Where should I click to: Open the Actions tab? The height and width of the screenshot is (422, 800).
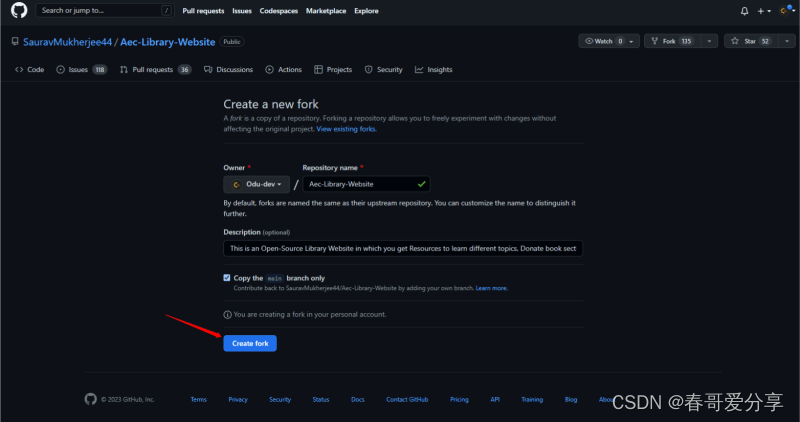click(284, 69)
